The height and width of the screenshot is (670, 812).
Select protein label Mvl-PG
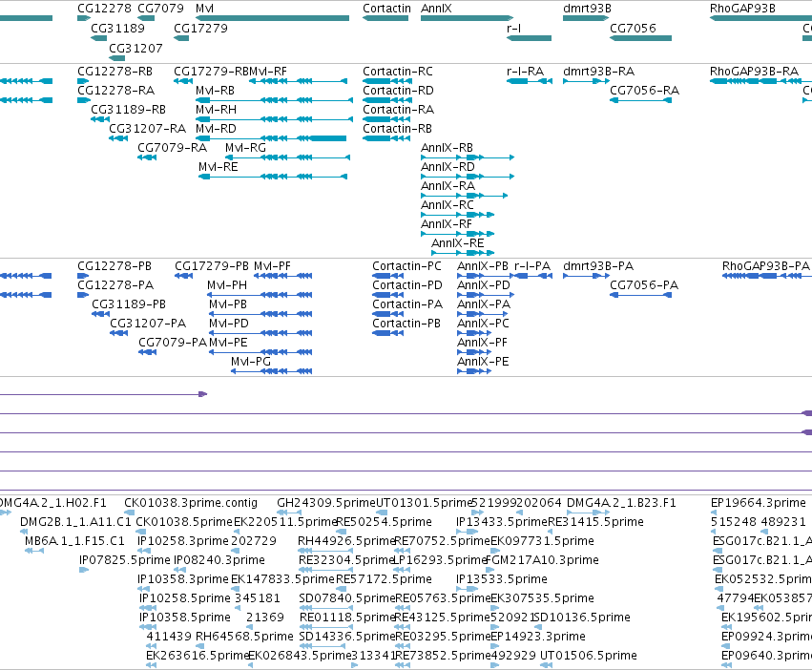click(251, 361)
